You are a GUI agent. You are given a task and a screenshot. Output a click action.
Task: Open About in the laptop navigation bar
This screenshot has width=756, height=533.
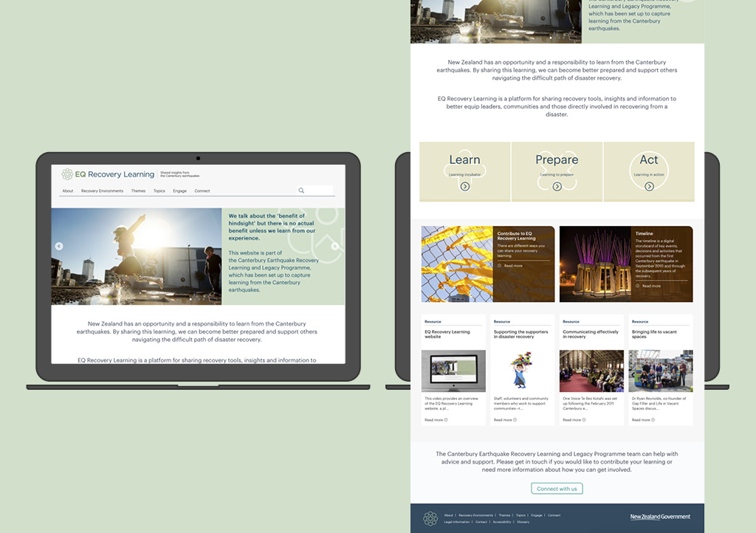67,191
